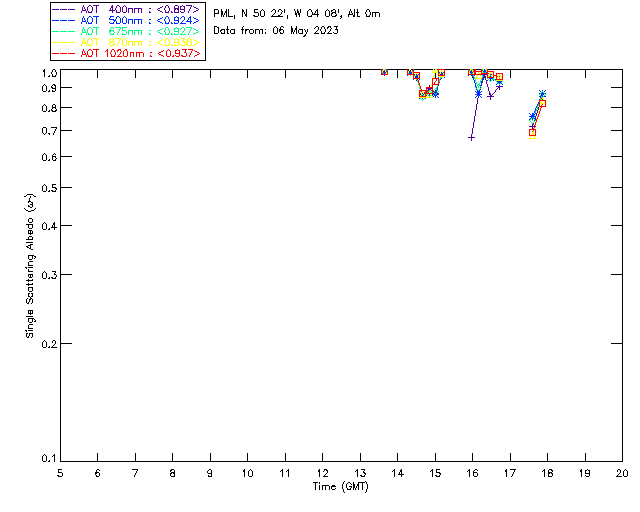Screen dimensions: 640x512
Task: Select the yellow legend entry 'AOT 870nm'
Action: (140, 42)
